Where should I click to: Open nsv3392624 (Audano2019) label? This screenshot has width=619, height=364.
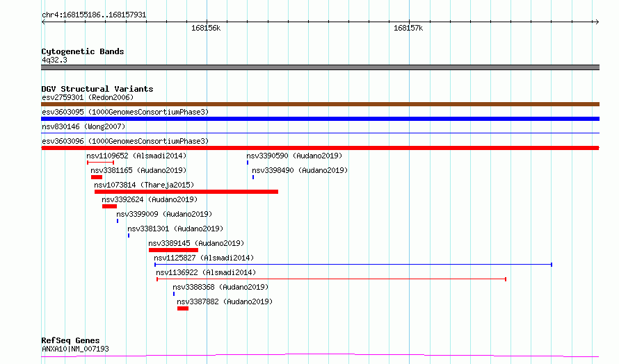click(x=150, y=199)
